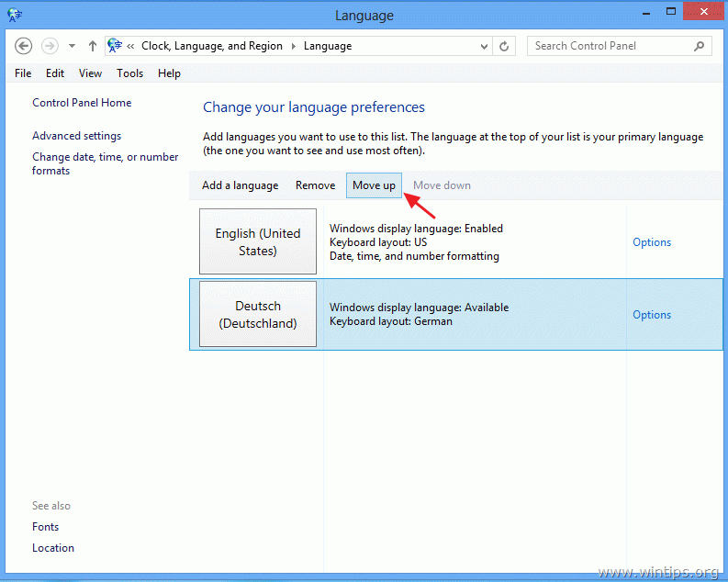The image size is (728, 582).
Task: Open the Edit menu
Action: [55, 73]
